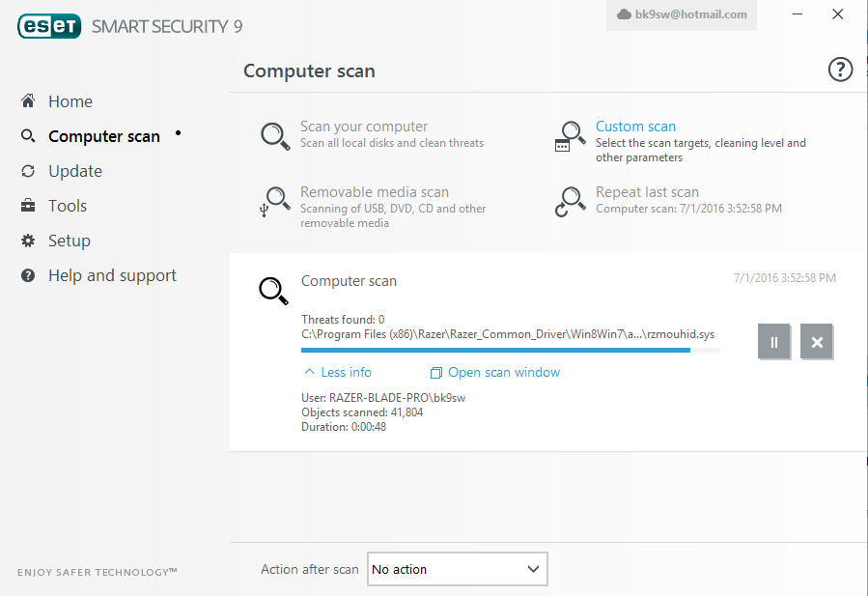The width and height of the screenshot is (868, 596).
Task: Click ENJOY SAFER TECHNOLOGY tagline
Action: tap(97, 572)
